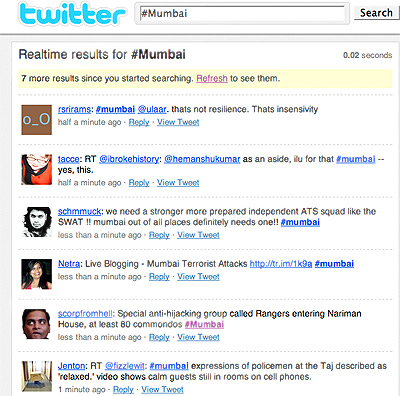Click the Twitter logo
The width and height of the screenshot is (400, 396).
click(x=72, y=14)
